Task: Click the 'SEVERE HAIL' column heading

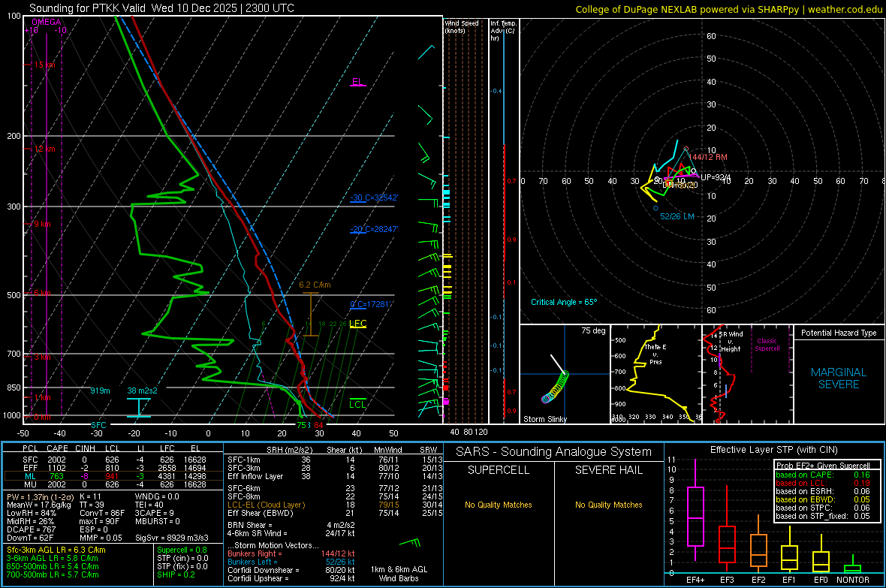Action: pyautogui.click(x=608, y=470)
